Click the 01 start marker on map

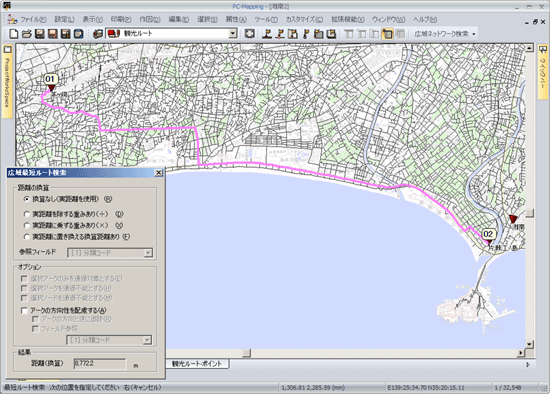(50, 79)
